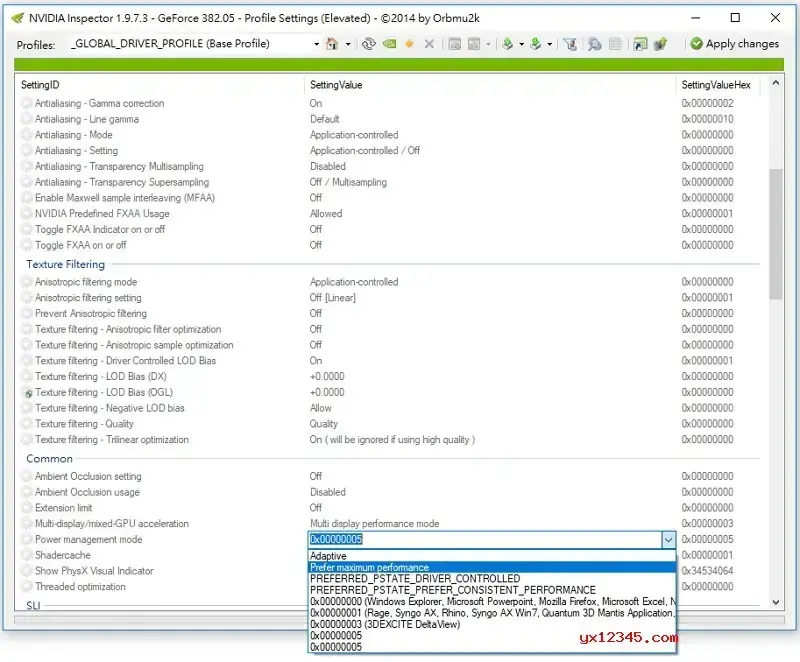Click the gear icon beside Texture filtering - Quality
800x662 pixels.
click(27, 424)
